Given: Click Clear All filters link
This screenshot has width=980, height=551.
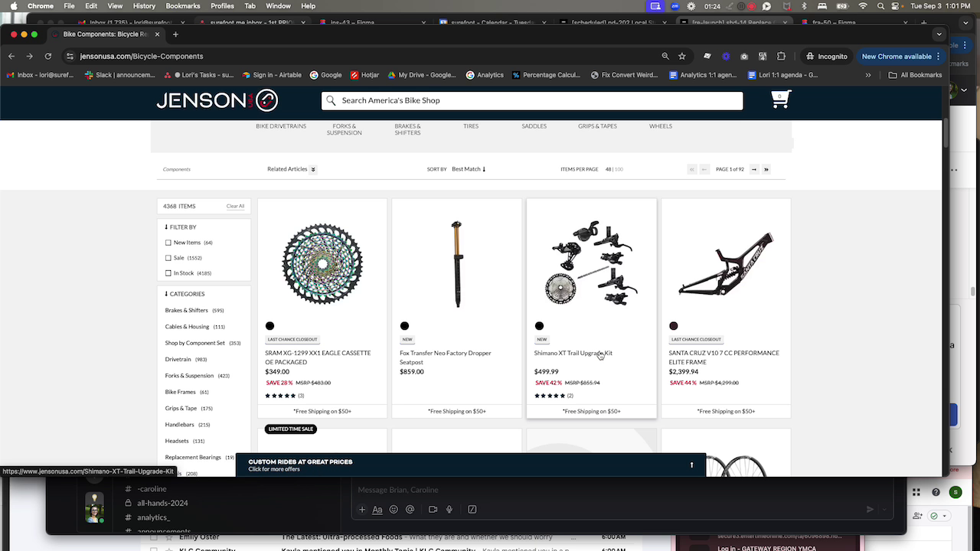Looking at the screenshot, I should click(x=235, y=207).
